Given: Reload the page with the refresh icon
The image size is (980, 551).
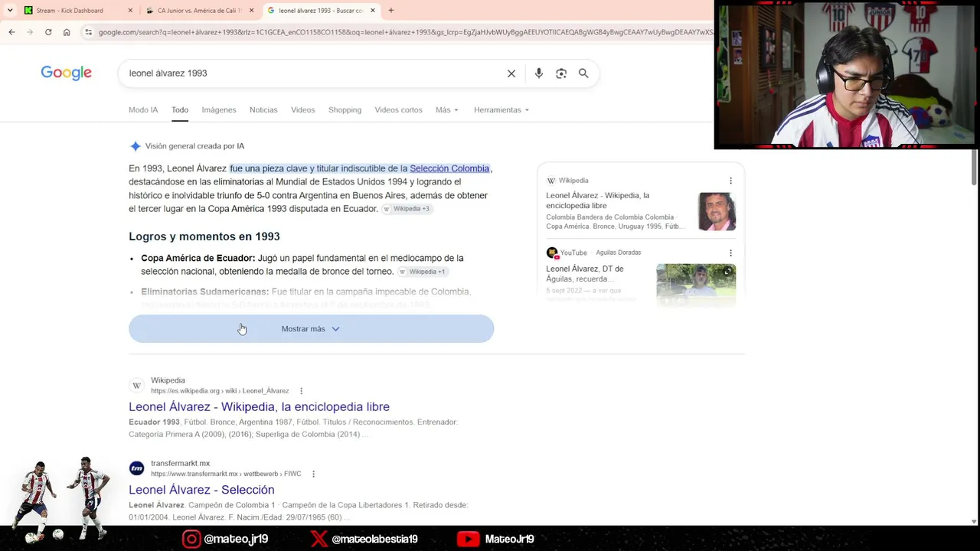Looking at the screenshot, I should tap(48, 32).
